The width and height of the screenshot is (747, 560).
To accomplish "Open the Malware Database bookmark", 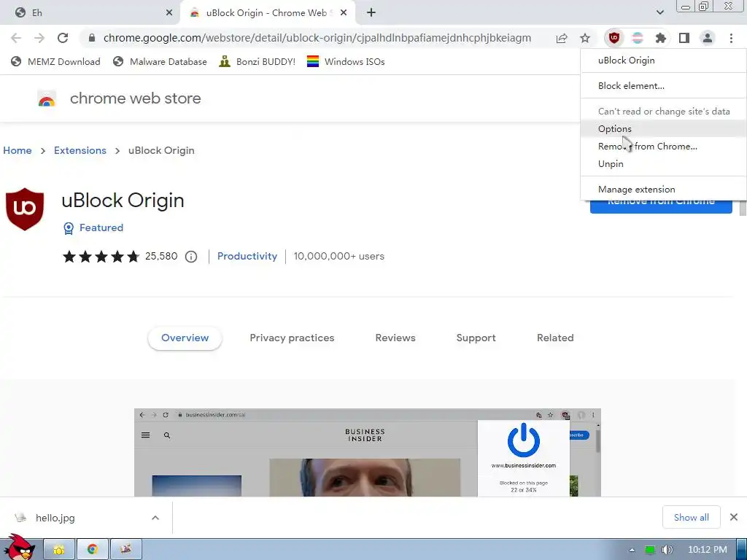I will 160,61.
